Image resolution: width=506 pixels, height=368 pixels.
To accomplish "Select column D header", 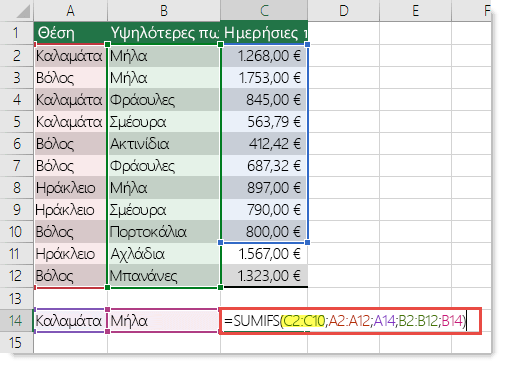I will pyautogui.click(x=344, y=11).
